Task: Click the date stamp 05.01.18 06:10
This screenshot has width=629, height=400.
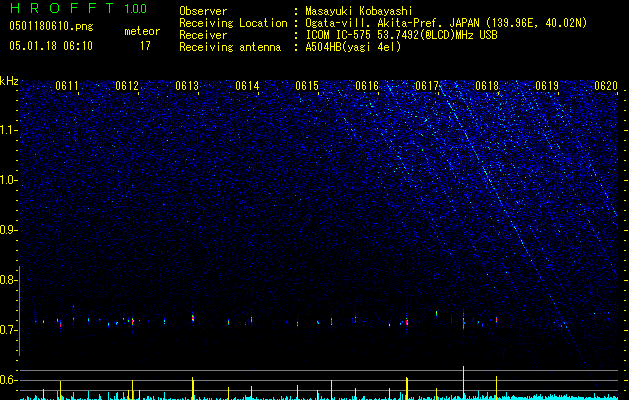Action: click(x=51, y=46)
